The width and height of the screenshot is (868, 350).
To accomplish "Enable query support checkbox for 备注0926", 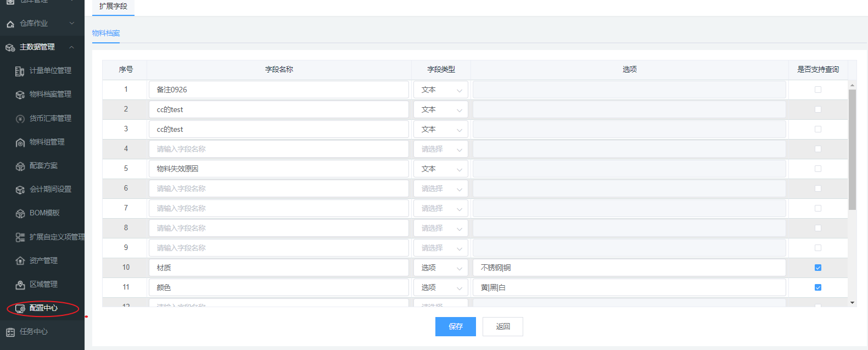I will tap(817, 90).
